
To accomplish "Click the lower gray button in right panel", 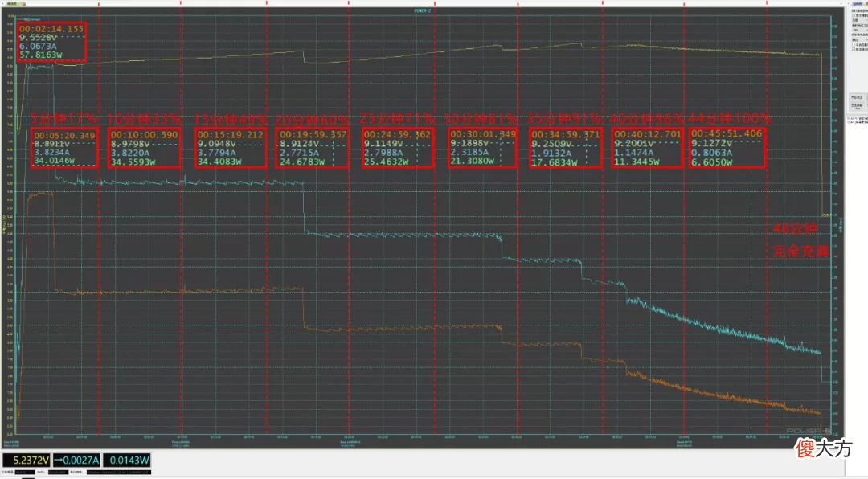I will (x=857, y=105).
